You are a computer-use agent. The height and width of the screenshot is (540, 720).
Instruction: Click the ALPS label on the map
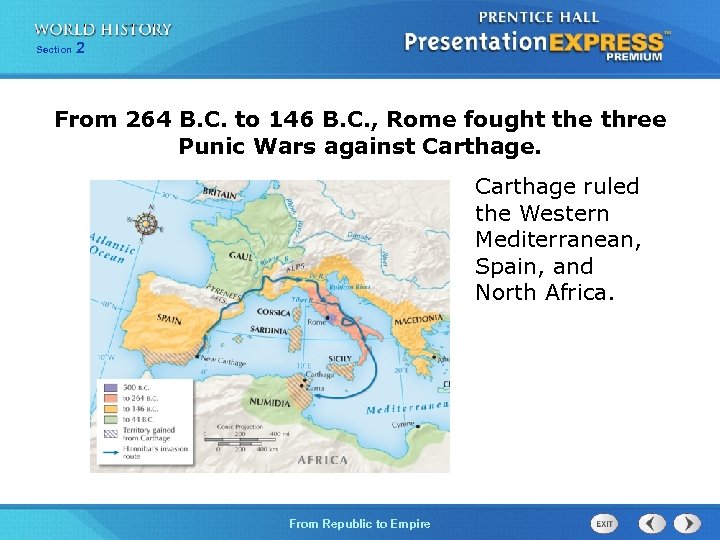click(x=296, y=268)
